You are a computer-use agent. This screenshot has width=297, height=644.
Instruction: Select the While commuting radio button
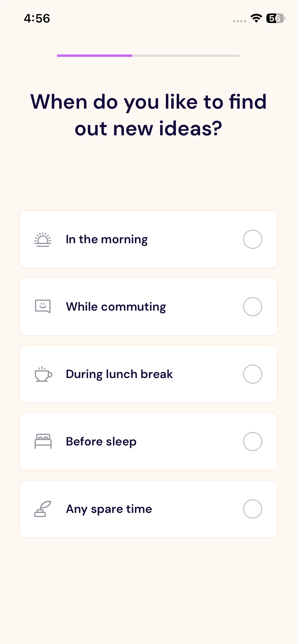[x=252, y=307]
